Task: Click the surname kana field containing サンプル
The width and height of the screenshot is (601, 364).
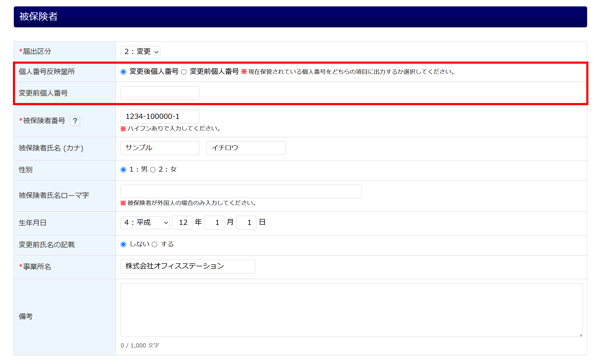Action: 160,148
